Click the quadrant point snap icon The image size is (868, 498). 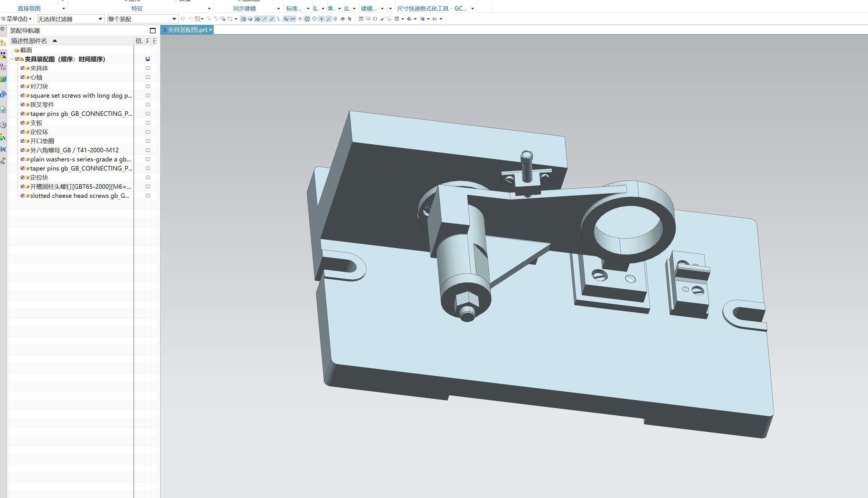(x=314, y=19)
